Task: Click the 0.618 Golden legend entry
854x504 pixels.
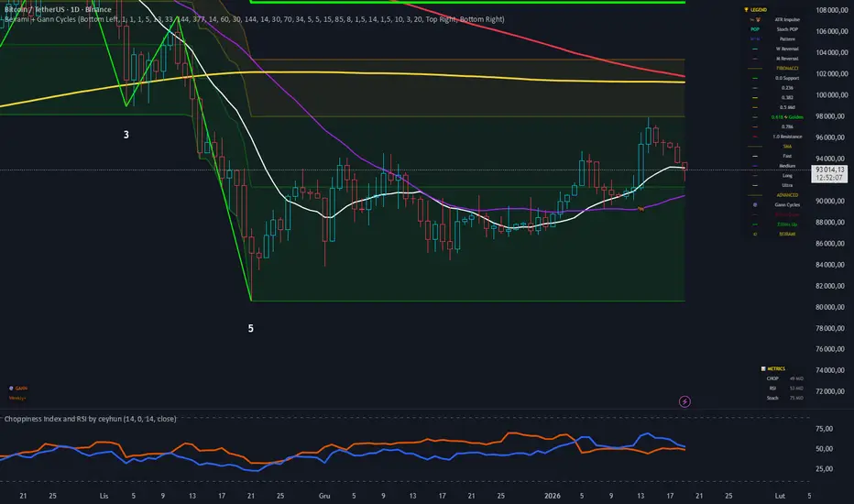Action: [787, 117]
